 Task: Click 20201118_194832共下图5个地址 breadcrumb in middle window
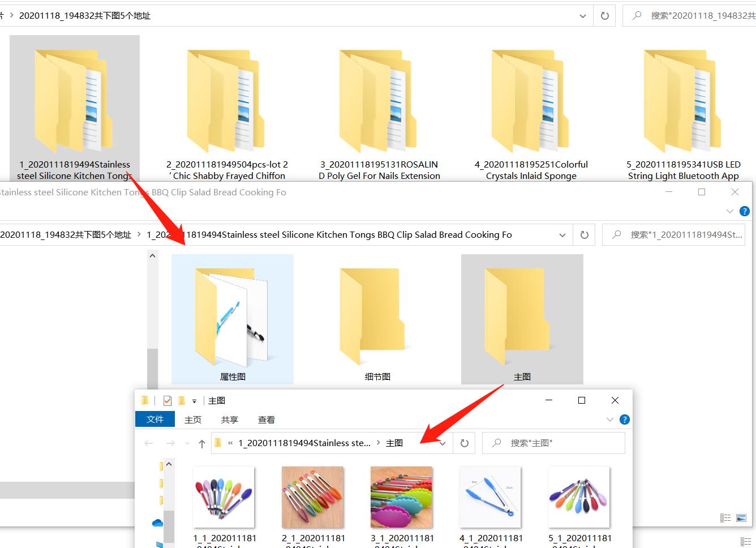pos(66,235)
